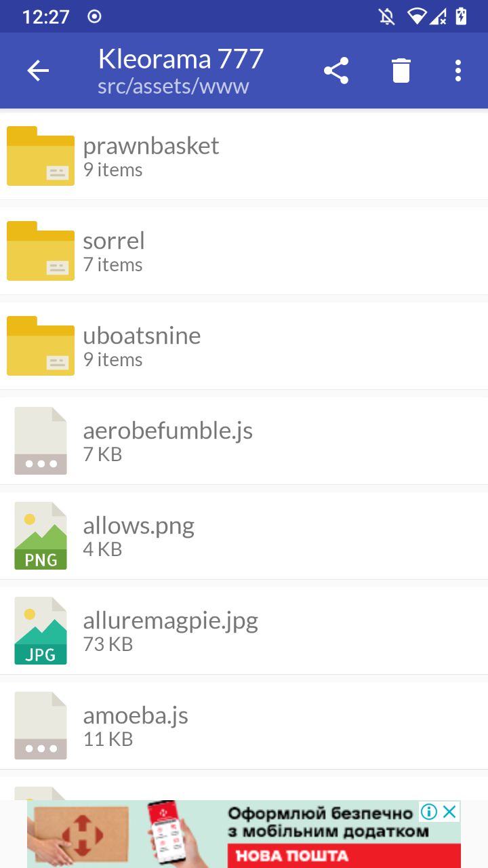Delete using the trash icon
The height and width of the screenshot is (868, 488).
(x=401, y=71)
